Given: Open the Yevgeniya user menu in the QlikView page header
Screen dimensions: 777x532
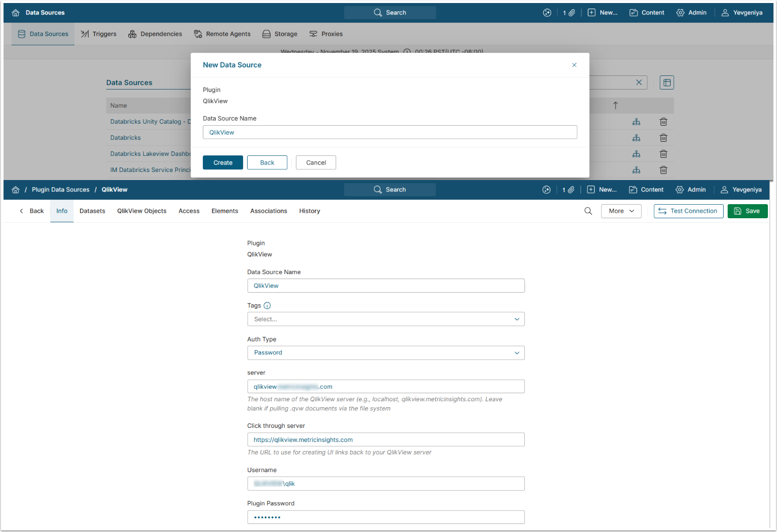Looking at the screenshot, I should 742,190.
